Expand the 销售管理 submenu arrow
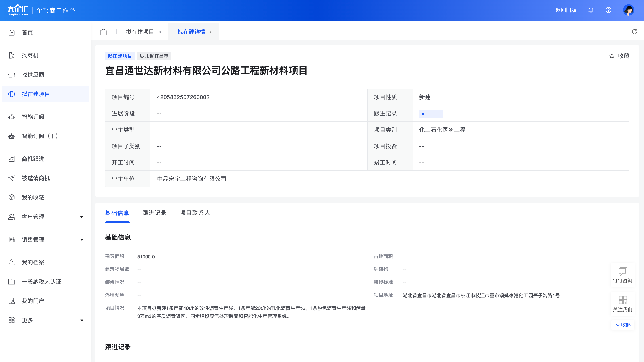The width and height of the screenshot is (644, 362). click(81, 240)
